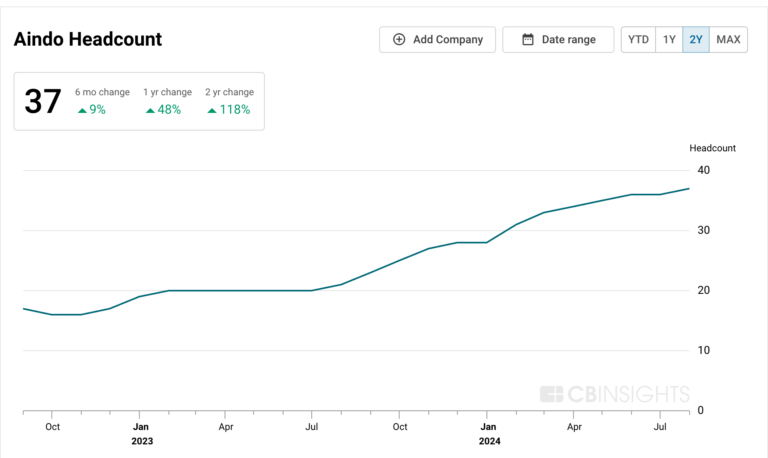768x458 pixels.
Task: Toggle the 2Y range option
Action: 696,40
